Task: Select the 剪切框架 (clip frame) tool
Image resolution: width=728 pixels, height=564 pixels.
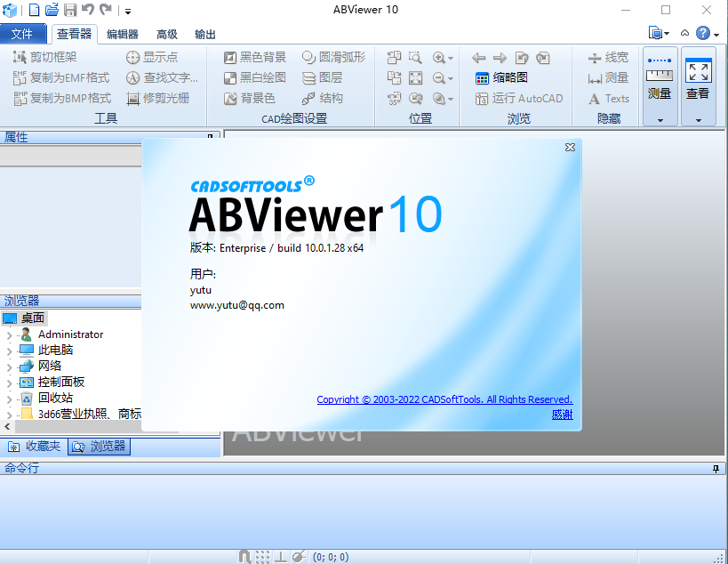Action: tap(40, 57)
